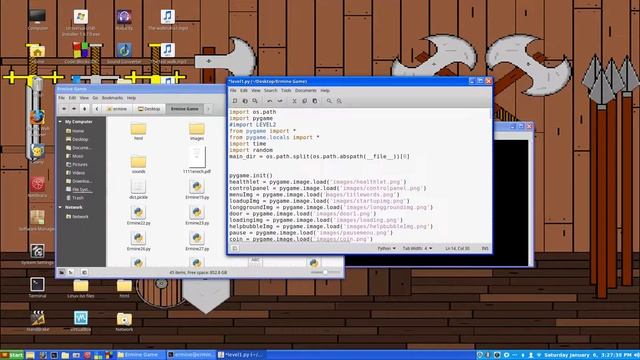
Task: Open the editor's View menu
Action: (256, 90)
